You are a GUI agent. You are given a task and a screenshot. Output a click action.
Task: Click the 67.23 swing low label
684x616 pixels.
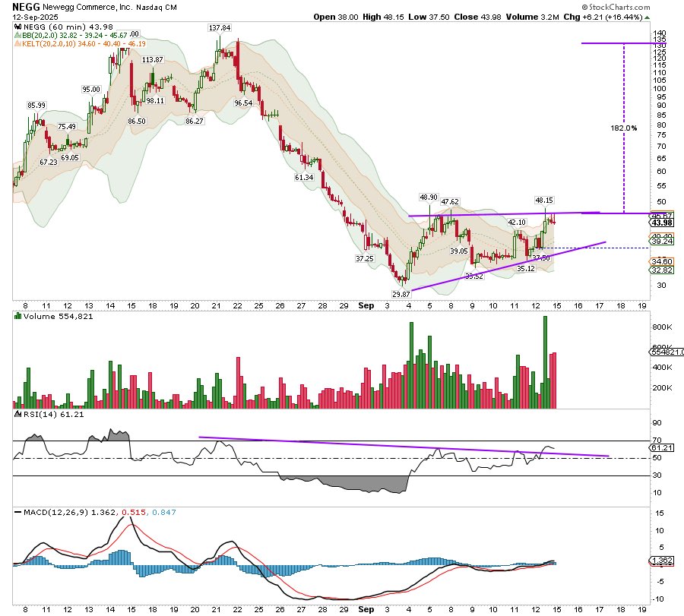point(49,163)
